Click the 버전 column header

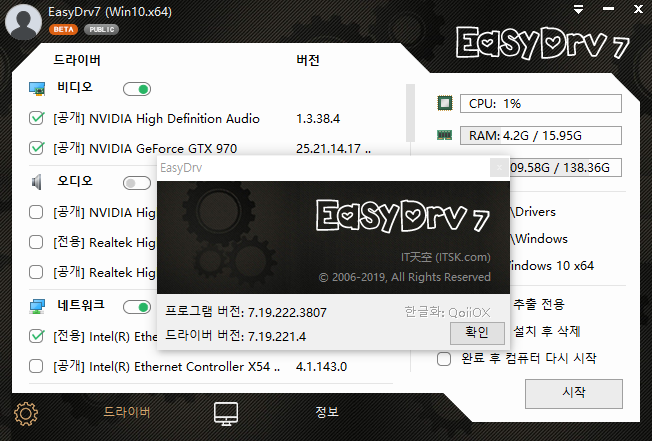point(308,60)
